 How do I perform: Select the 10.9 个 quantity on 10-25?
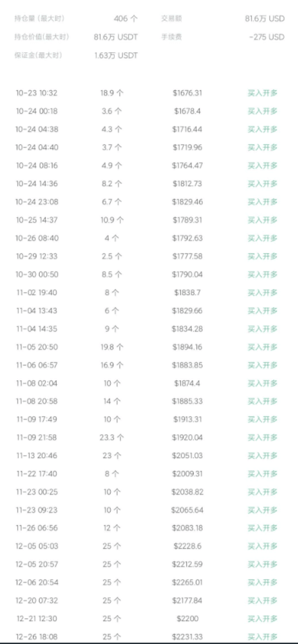pos(112,220)
